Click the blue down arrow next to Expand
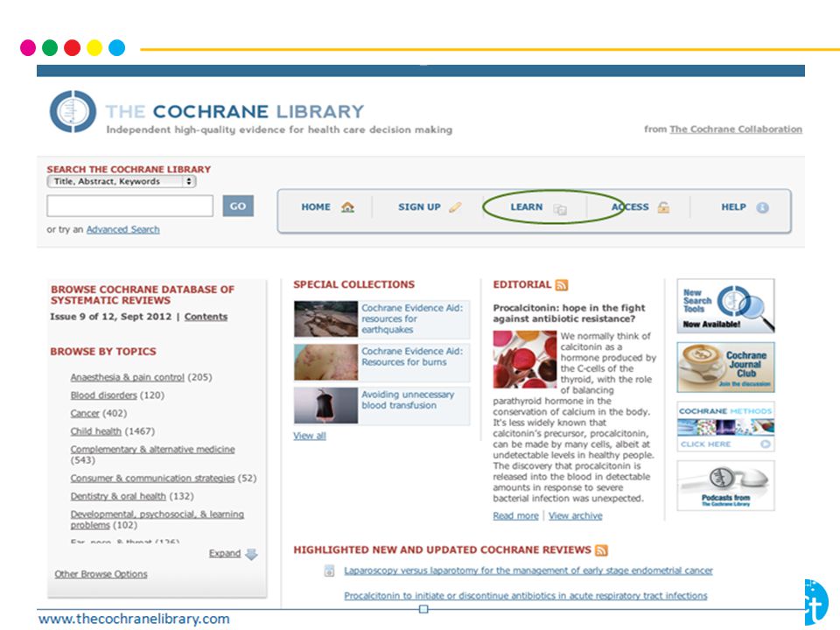This screenshot has height=630, width=840. point(251,554)
